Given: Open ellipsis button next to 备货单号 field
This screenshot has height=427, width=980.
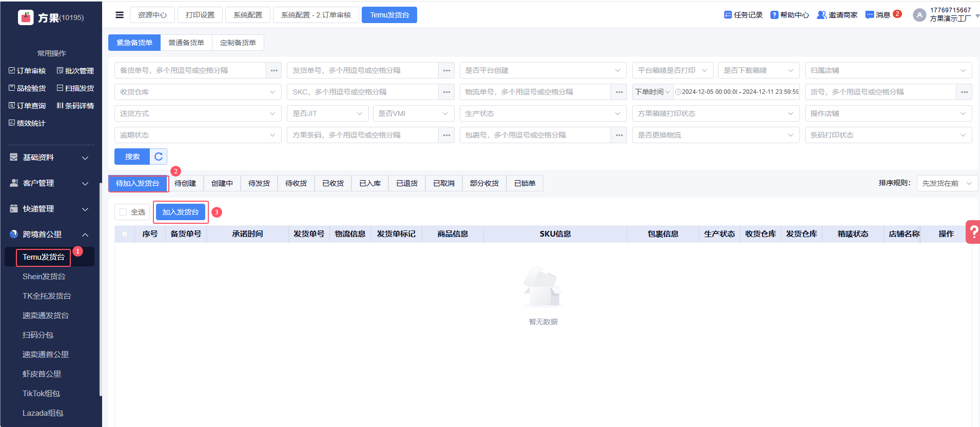Looking at the screenshot, I should pos(274,70).
